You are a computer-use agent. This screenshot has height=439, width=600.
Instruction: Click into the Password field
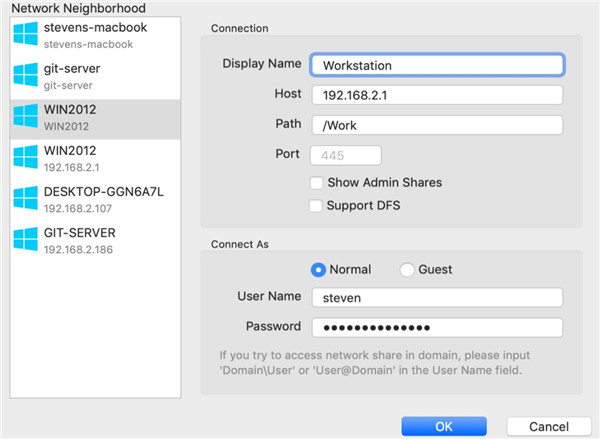[x=437, y=328]
